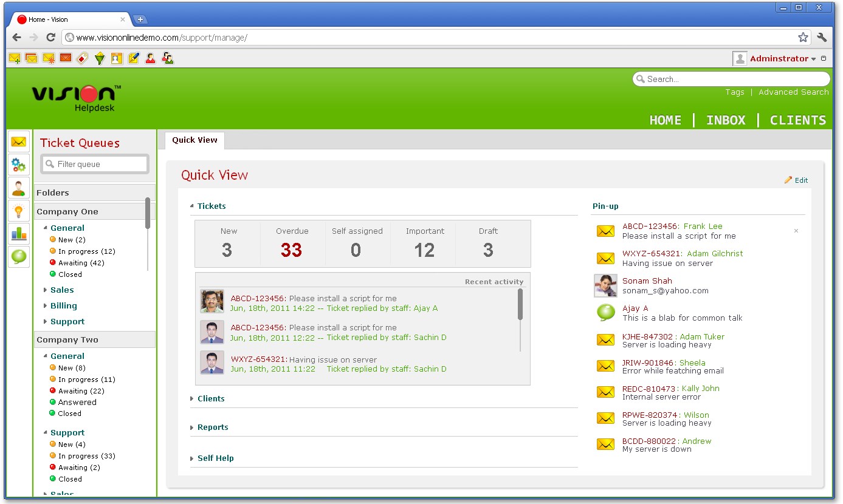Viewport: 843px width, 504px height.
Task: Open the bar chart reports sidebar icon
Action: [19, 234]
